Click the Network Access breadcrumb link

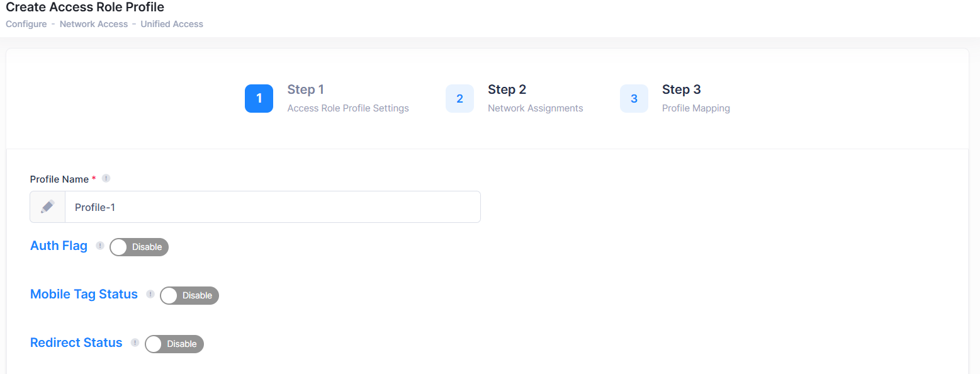pyautogui.click(x=93, y=24)
